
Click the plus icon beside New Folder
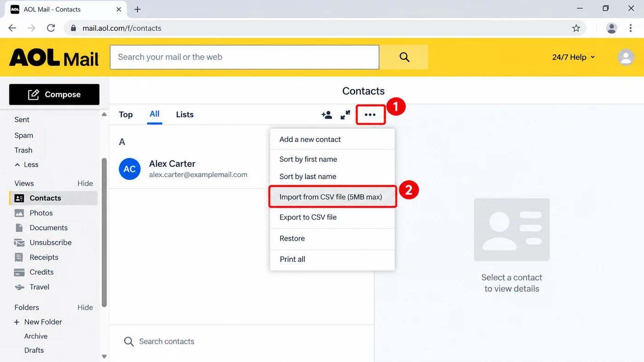click(17, 322)
